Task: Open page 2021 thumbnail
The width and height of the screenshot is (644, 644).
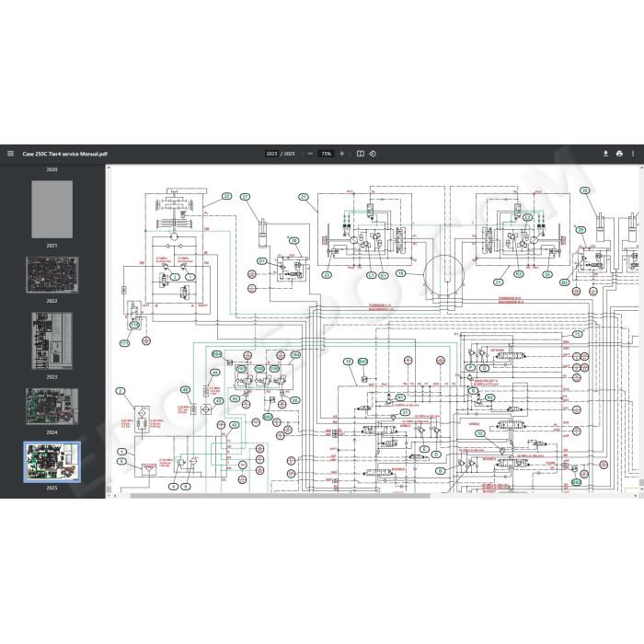Action: tap(52, 275)
